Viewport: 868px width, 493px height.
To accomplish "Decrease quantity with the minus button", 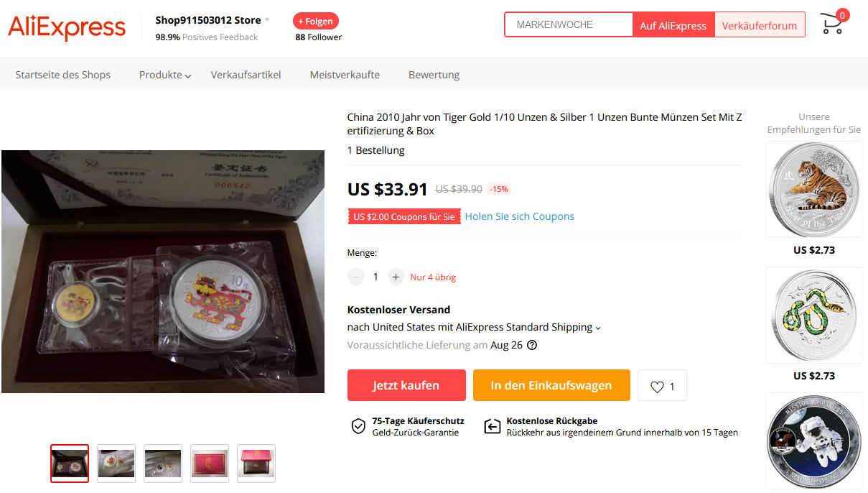I will pyautogui.click(x=356, y=277).
